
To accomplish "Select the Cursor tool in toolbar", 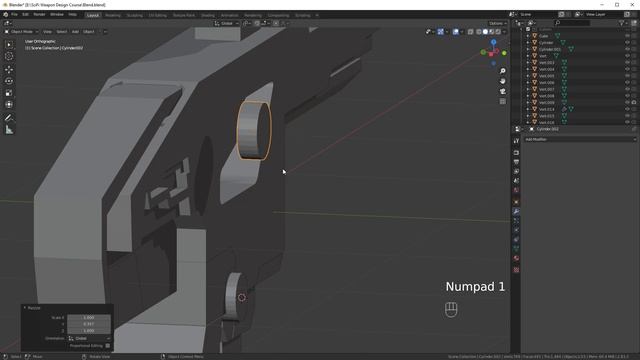I will click(x=9, y=56).
